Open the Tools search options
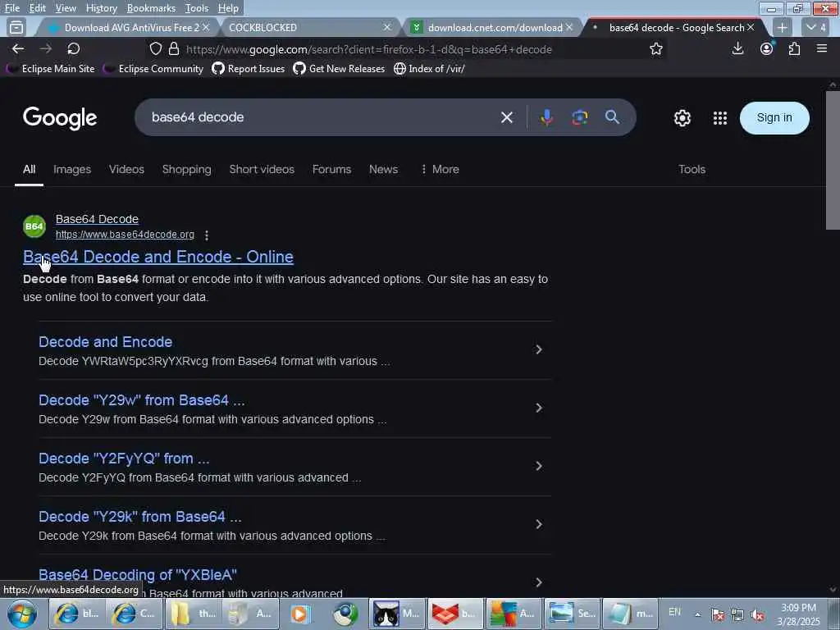Screen dimensions: 840x630 coord(692,169)
